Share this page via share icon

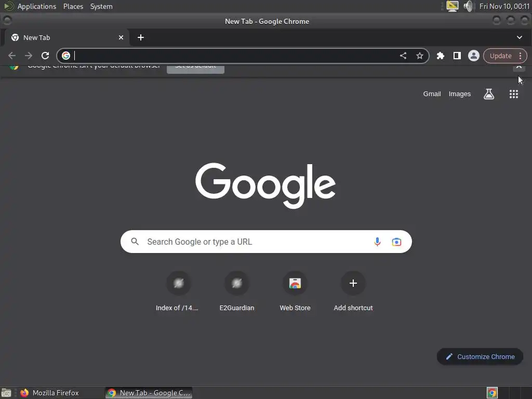pyautogui.click(x=403, y=56)
